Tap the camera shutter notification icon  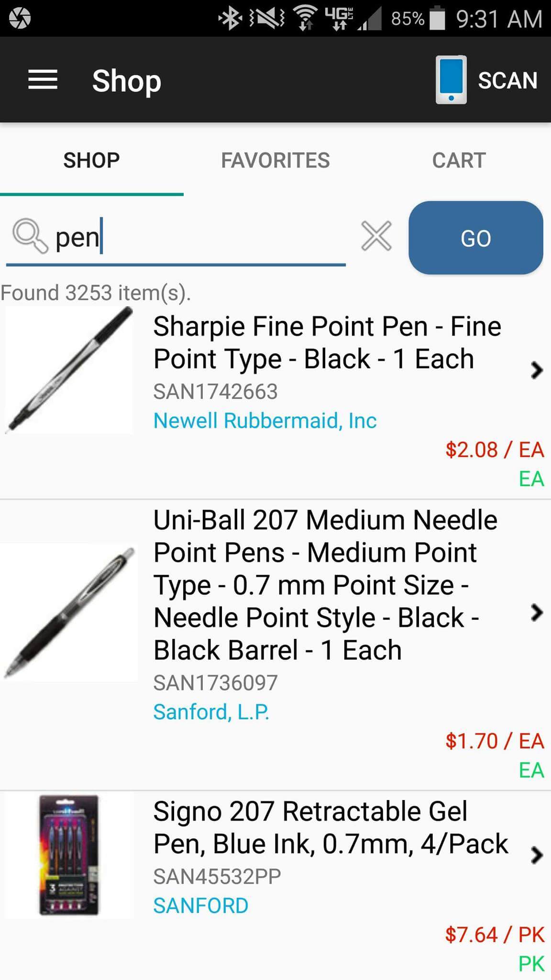click(20, 19)
